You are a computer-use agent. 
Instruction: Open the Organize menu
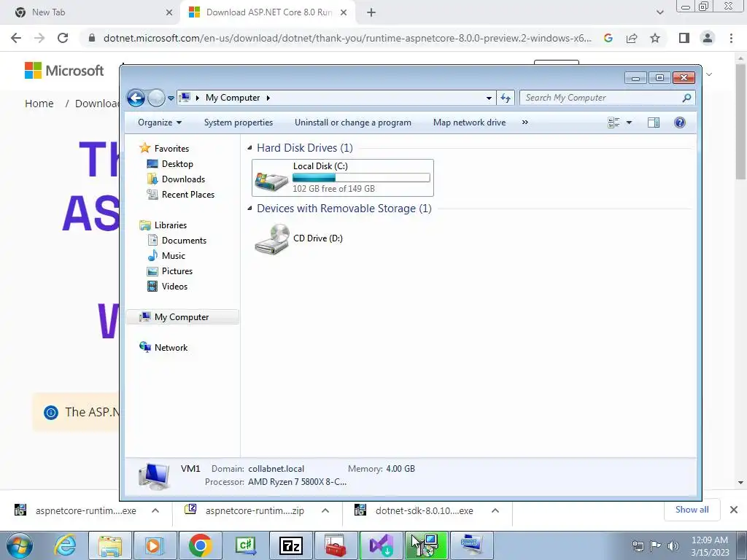160,122
